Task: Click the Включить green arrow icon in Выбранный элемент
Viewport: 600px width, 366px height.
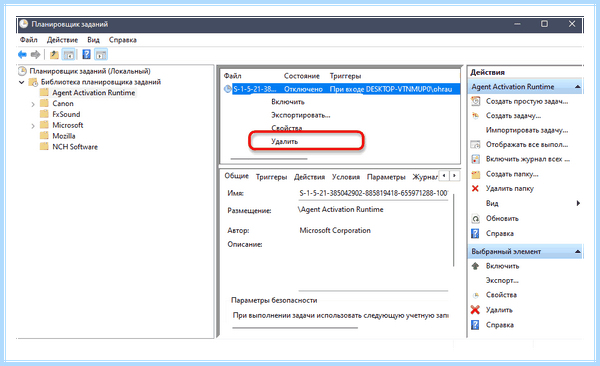Action: pyautogui.click(x=475, y=266)
